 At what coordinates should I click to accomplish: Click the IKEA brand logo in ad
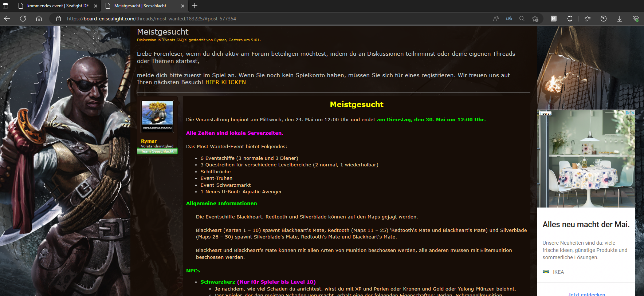[x=546, y=272]
